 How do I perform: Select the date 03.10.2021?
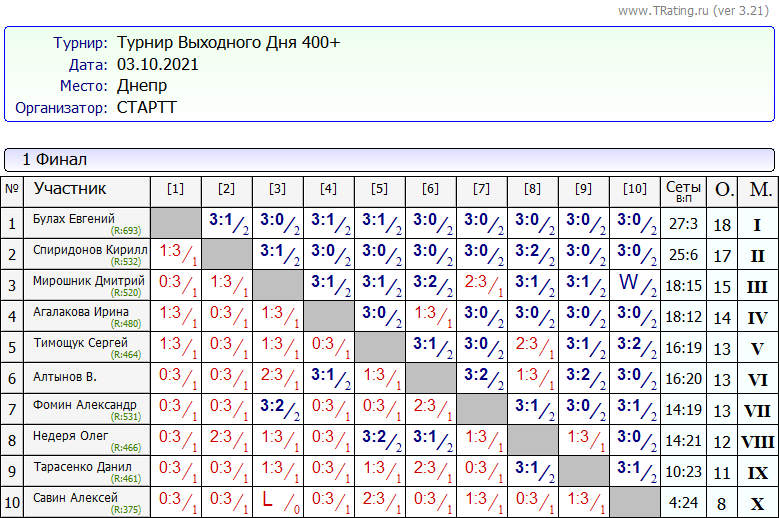158,64
